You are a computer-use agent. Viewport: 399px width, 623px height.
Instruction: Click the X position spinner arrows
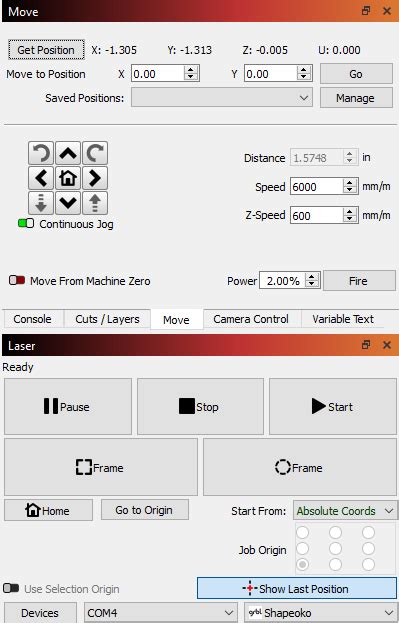coord(191,74)
